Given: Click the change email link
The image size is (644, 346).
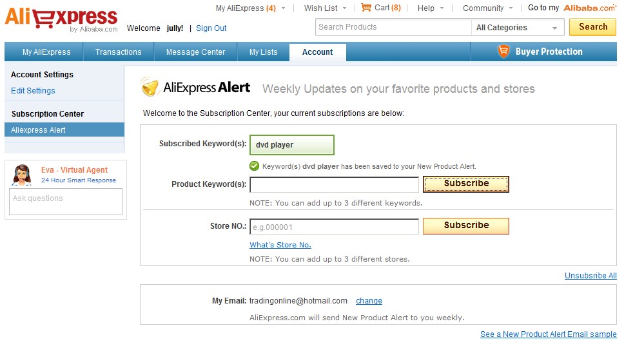Looking at the screenshot, I should tap(369, 301).
